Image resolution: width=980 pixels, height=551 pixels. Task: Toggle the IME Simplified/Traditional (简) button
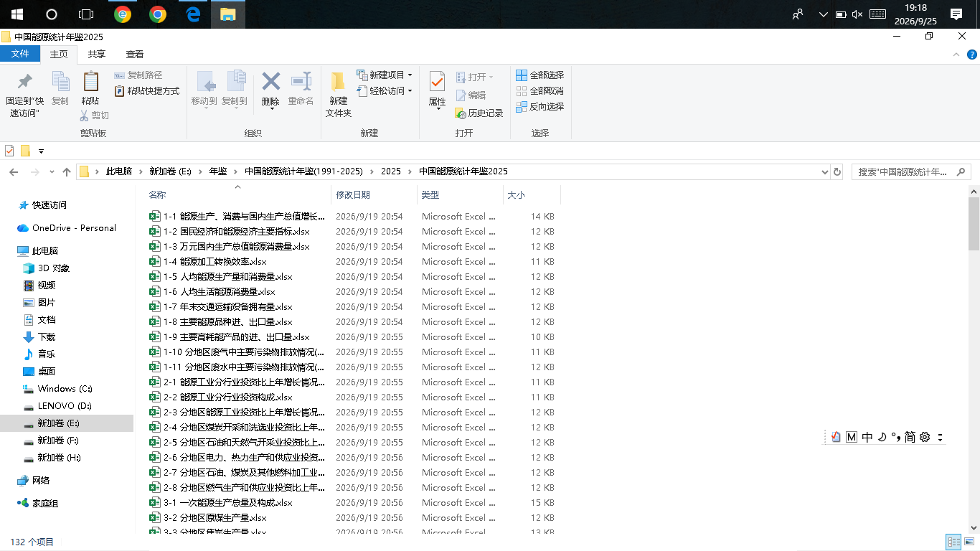[x=910, y=437]
